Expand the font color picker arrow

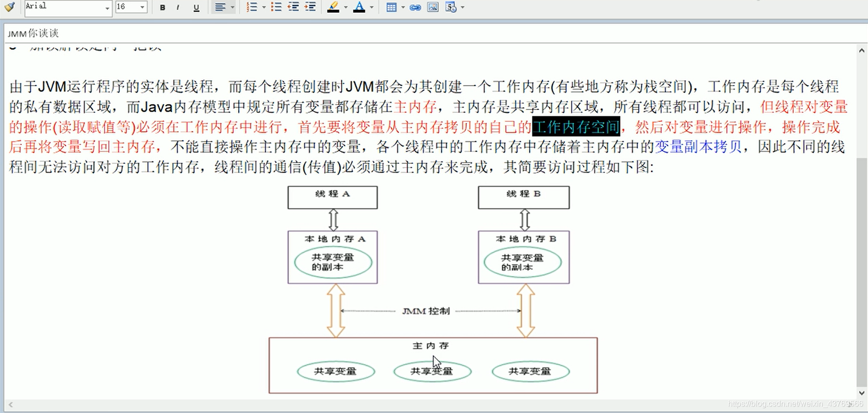coord(372,7)
